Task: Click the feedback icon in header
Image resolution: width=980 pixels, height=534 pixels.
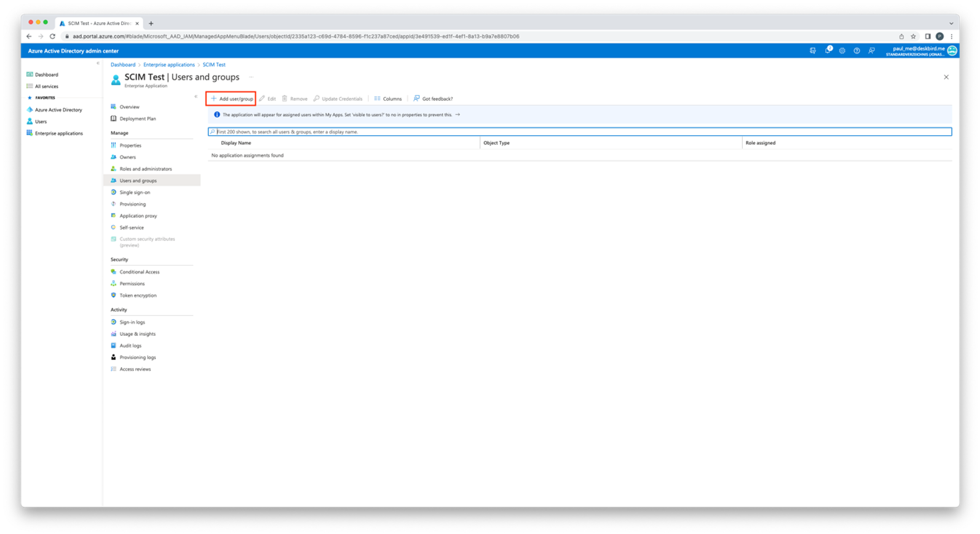Action: coord(871,51)
